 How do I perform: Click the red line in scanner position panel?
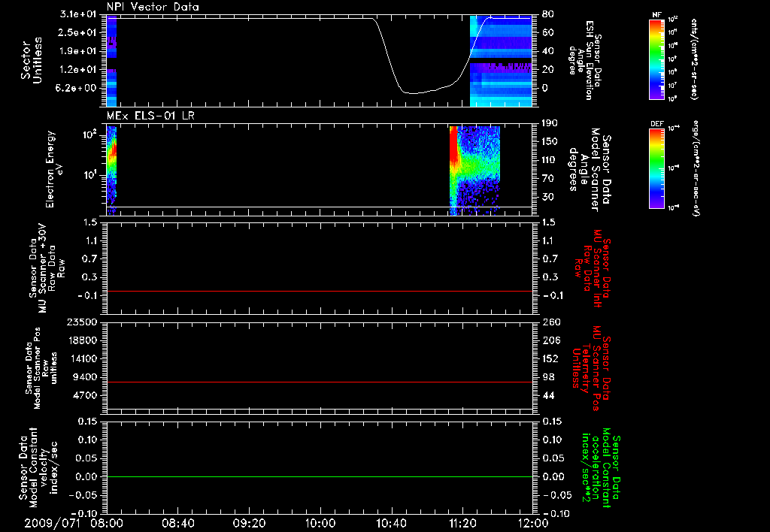(320, 382)
